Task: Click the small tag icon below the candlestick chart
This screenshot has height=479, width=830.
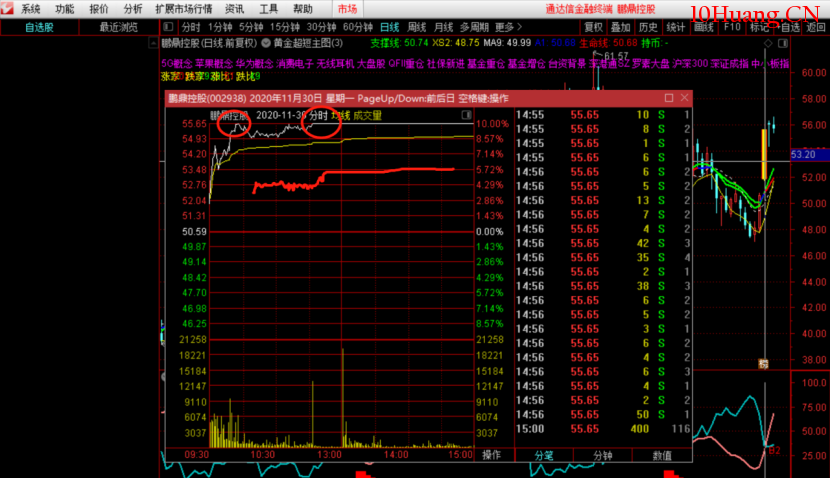Action: [x=763, y=364]
